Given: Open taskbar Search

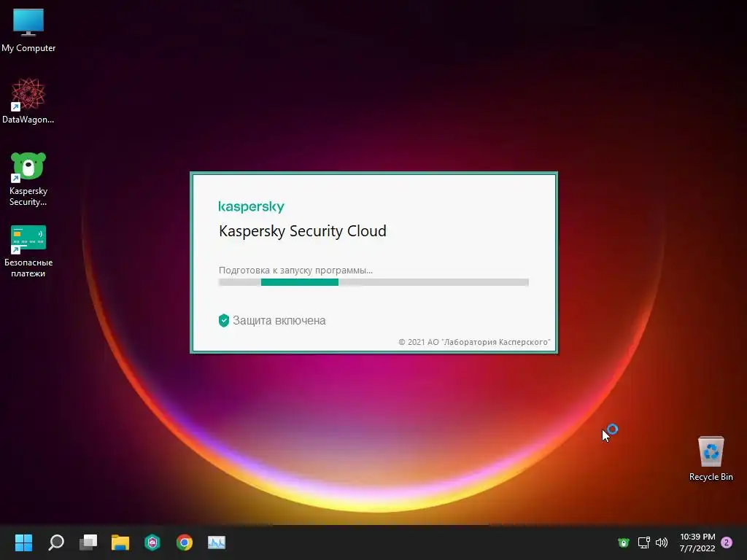Looking at the screenshot, I should pos(55,542).
